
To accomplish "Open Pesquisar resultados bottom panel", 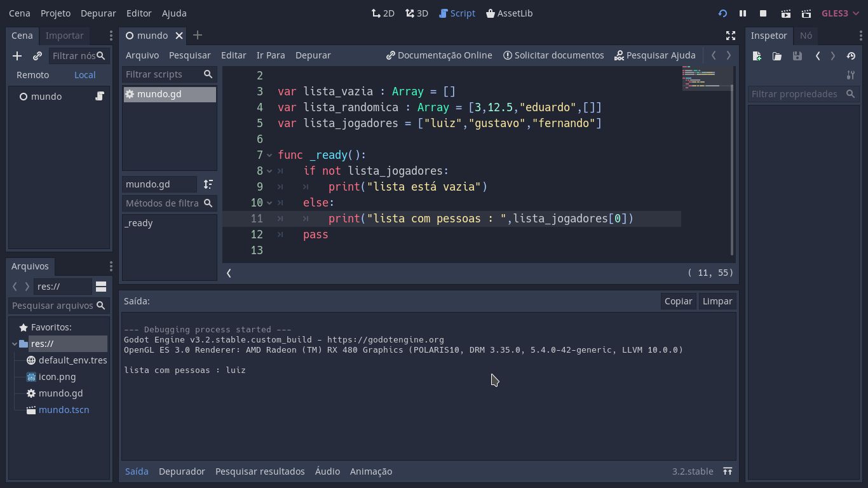I will [260, 471].
